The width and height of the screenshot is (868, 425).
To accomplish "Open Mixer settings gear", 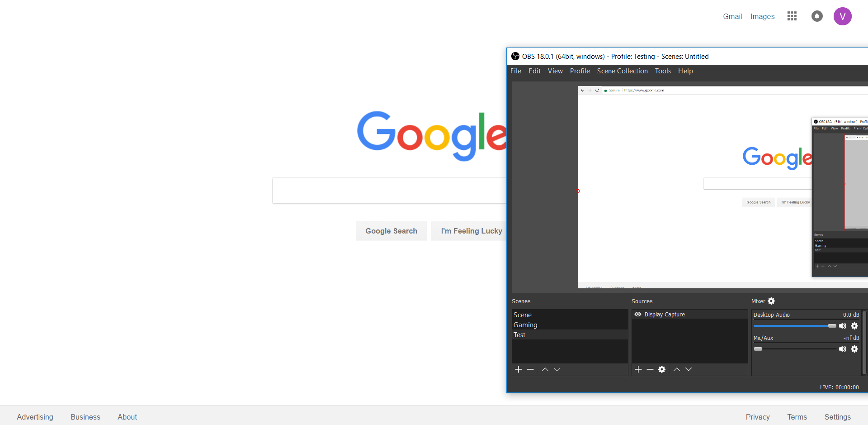I will pos(771,301).
